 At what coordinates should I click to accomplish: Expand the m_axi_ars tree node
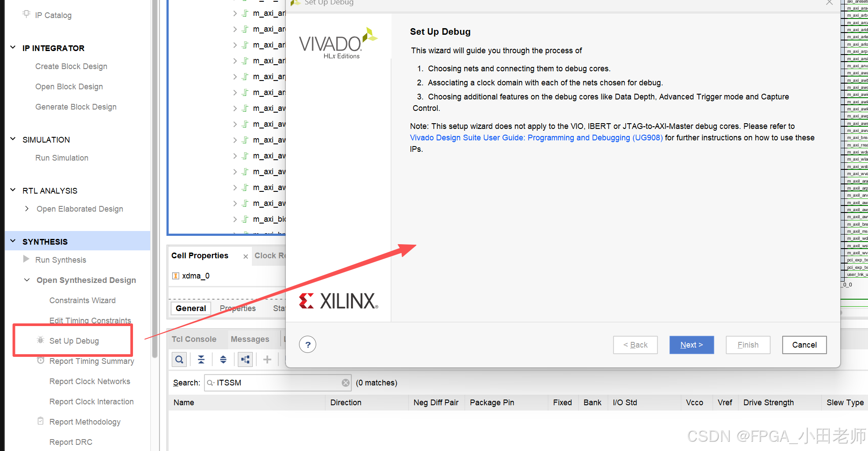(235, 92)
